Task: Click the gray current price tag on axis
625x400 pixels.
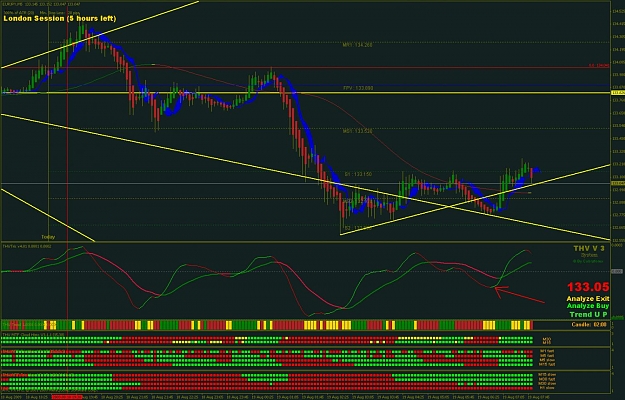Action: click(x=618, y=183)
